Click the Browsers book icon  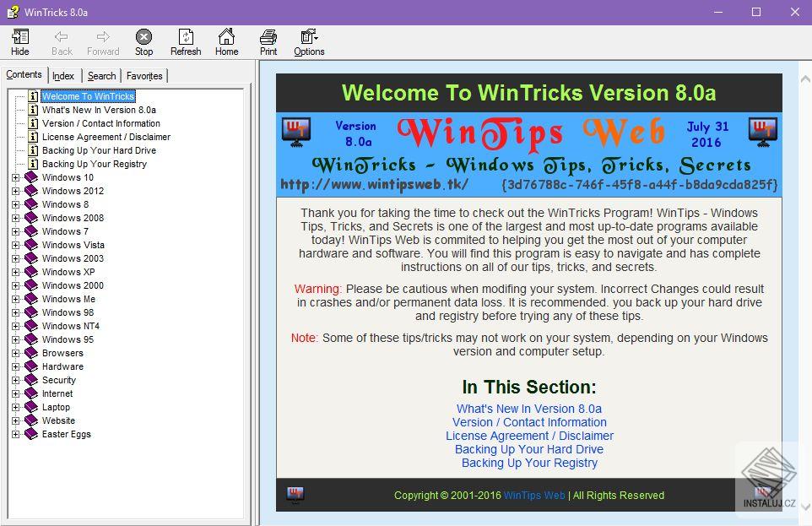pyautogui.click(x=31, y=353)
